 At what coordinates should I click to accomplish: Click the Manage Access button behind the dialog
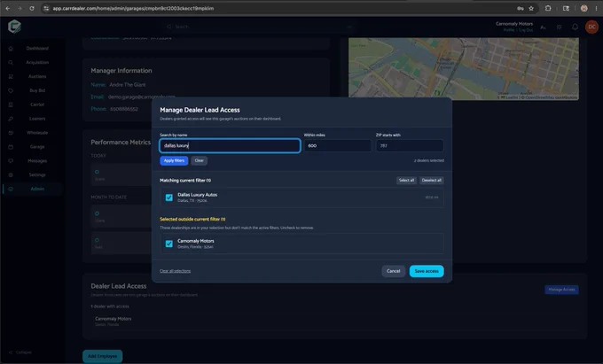point(561,290)
